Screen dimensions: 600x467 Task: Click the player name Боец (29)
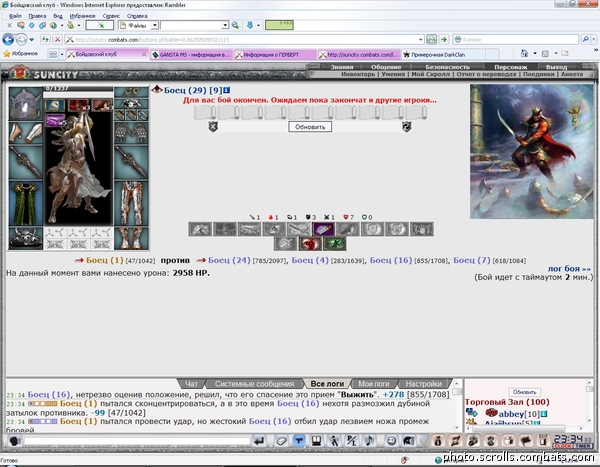point(185,90)
